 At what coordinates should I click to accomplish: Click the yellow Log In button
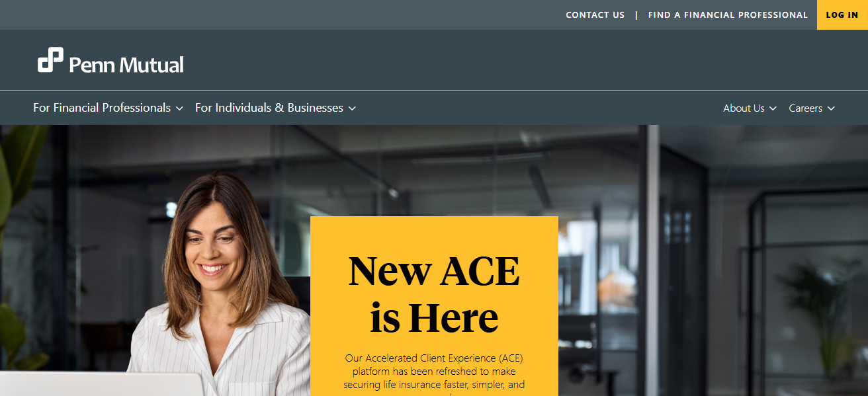[842, 15]
